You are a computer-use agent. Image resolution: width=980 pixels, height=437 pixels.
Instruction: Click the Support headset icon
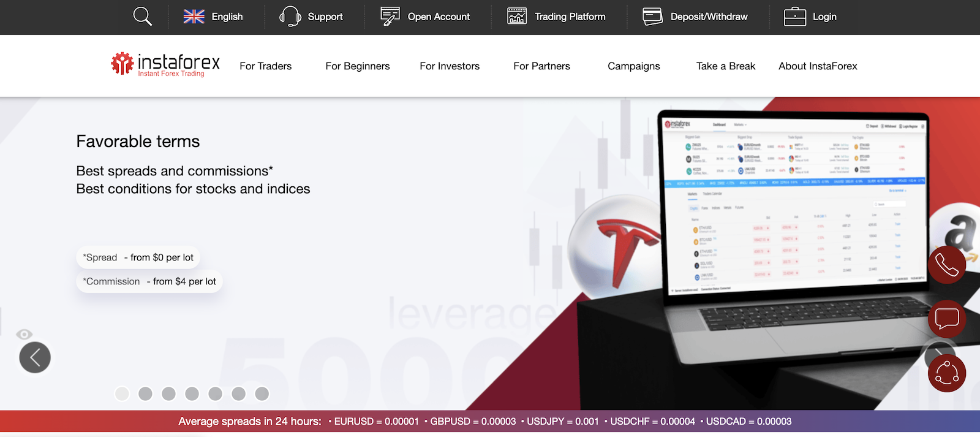(290, 17)
